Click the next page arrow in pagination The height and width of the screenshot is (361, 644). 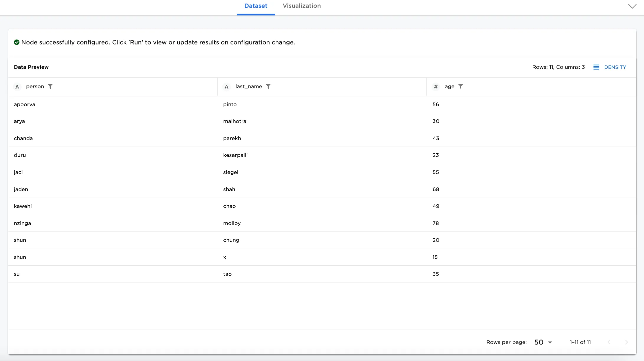point(627,342)
